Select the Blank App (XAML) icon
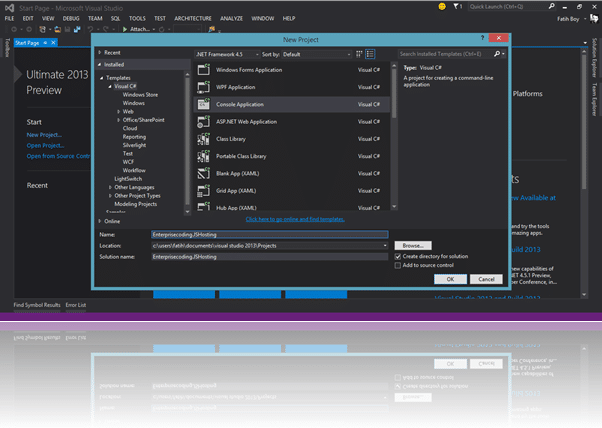The width and height of the screenshot is (602, 428). click(x=203, y=174)
